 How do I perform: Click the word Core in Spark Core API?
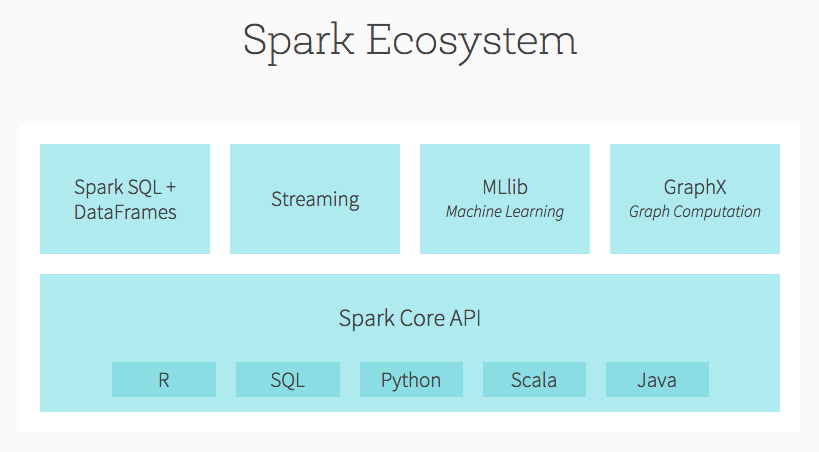coord(418,319)
